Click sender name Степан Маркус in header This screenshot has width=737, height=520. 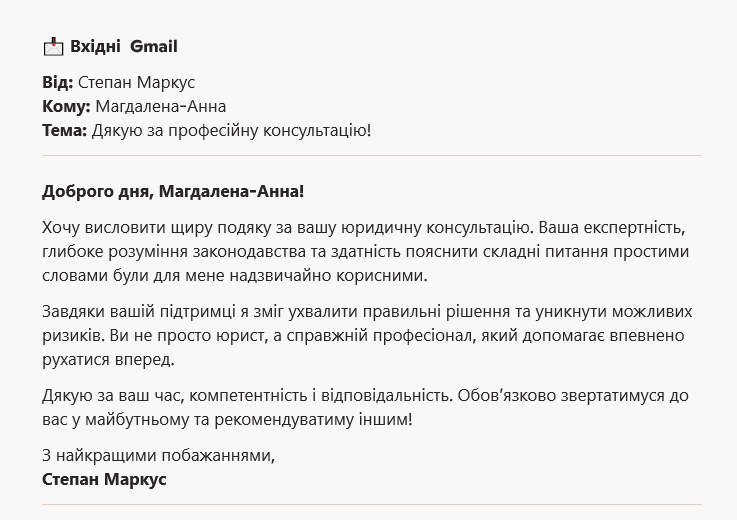(x=136, y=82)
